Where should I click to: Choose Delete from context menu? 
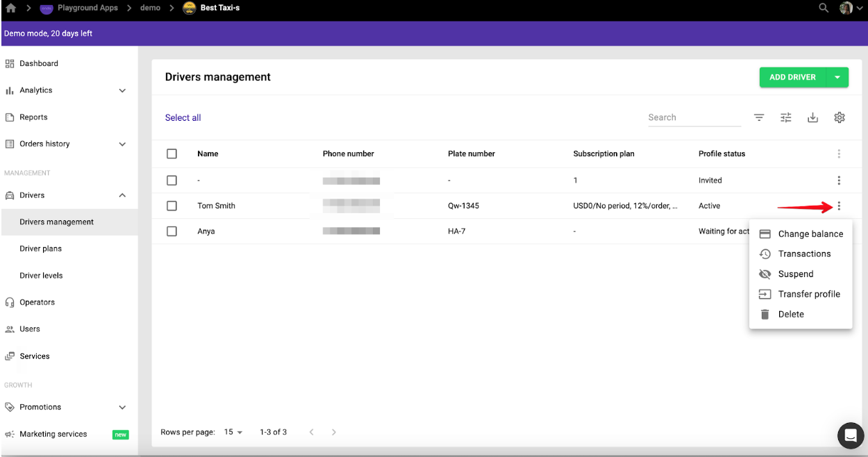click(801, 314)
